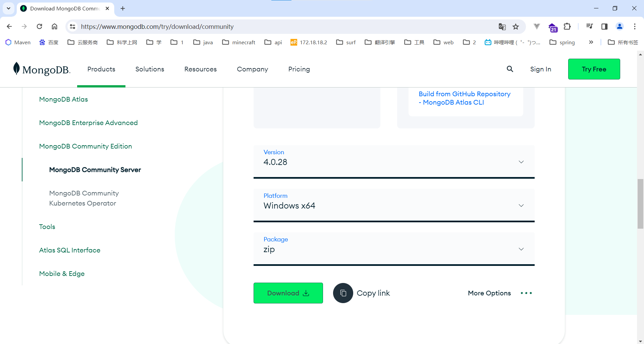Open the api bookmark folder
The image size is (644, 344).
coord(273,42)
